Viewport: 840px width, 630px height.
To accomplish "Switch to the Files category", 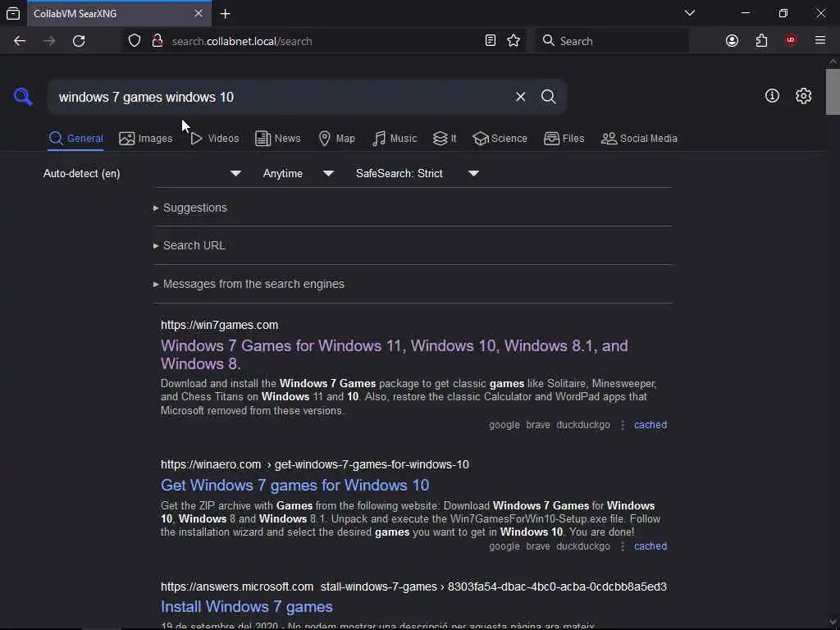I will (x=564, y=138).
